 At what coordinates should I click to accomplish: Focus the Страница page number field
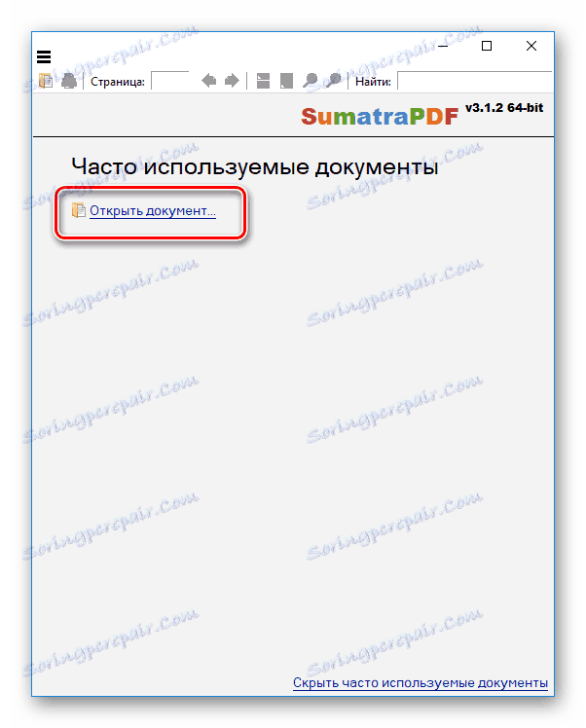(x=170, y=81)
